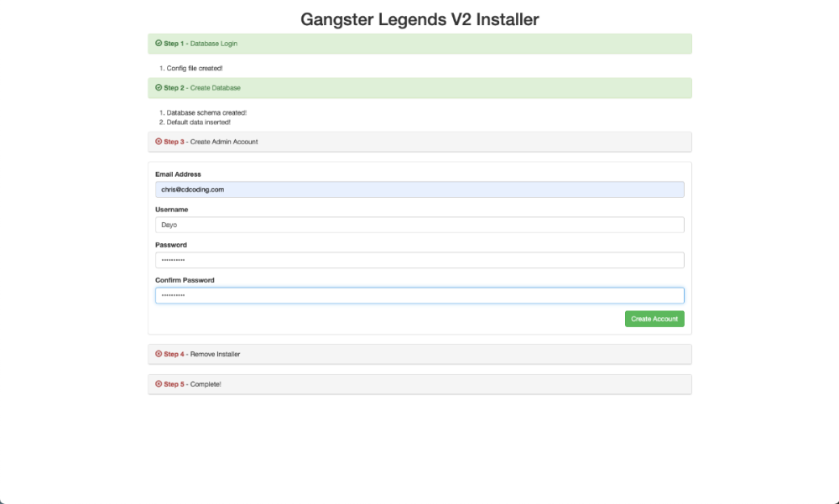Select the Password input field
Viewport: 839px width, 504px height.
pyautogui.click(x=419, y=260)
